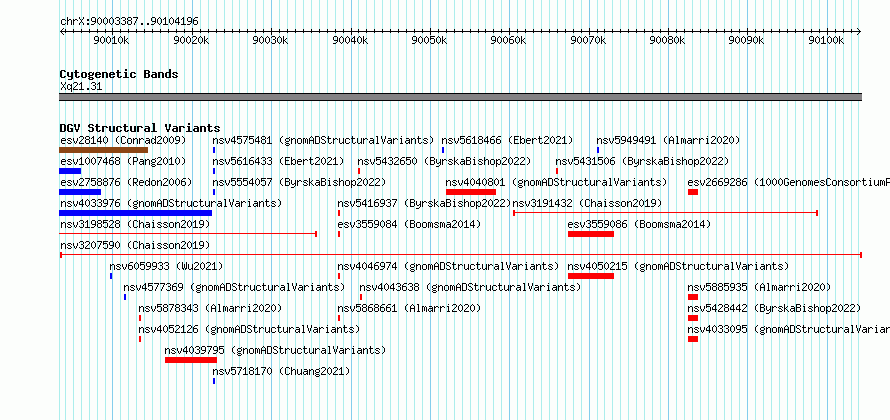890x420 pixels.
Task: Click the chrX:90003387..90104196 region label
Action: click(x=129, y=22)
